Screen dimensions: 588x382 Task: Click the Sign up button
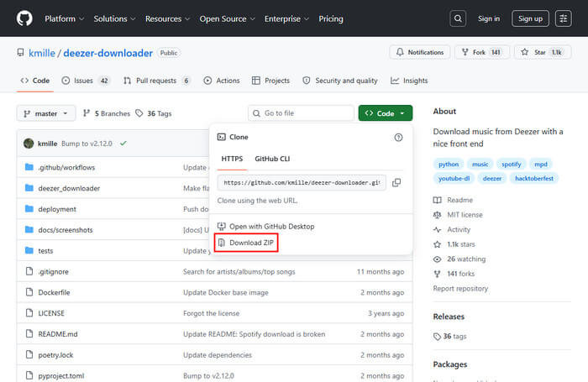(530, 18)
